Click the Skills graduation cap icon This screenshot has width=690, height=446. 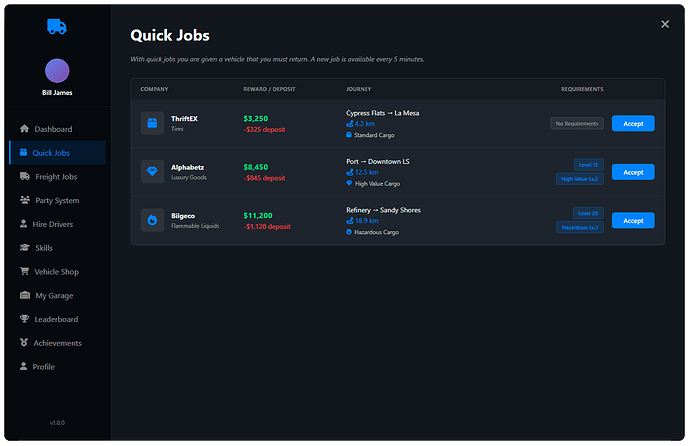24,248
